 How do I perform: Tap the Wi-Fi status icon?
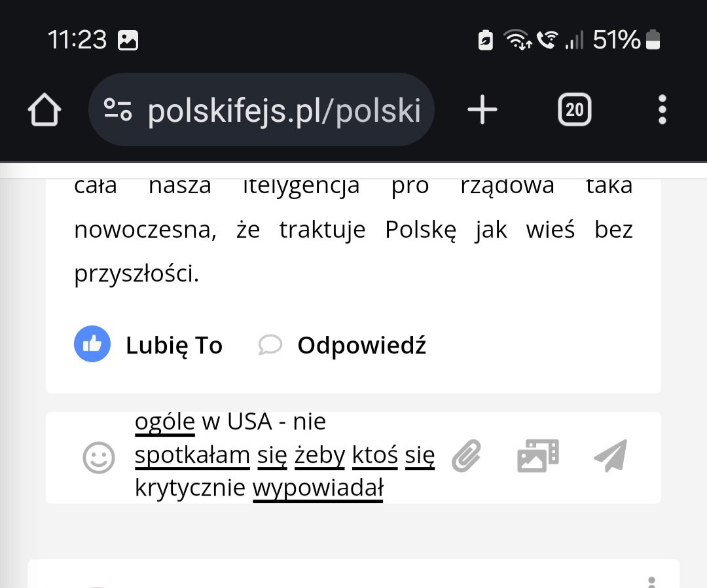(517, 40)
